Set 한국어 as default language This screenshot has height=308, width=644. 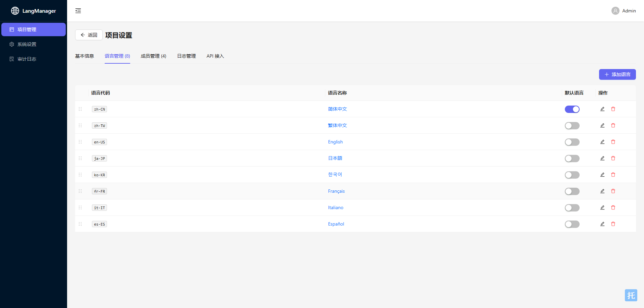point(572,175)
